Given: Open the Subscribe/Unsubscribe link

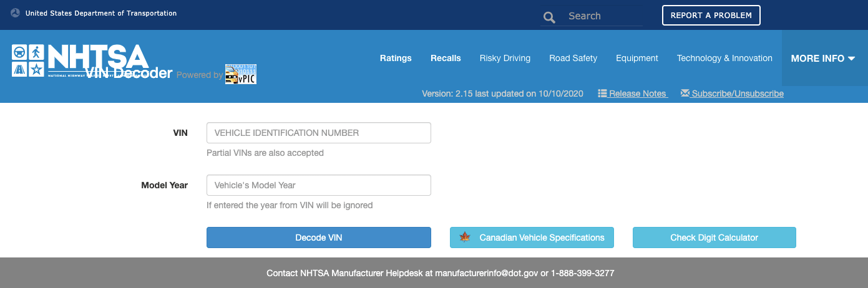Looking at the screenshot, I should [732, 94].
